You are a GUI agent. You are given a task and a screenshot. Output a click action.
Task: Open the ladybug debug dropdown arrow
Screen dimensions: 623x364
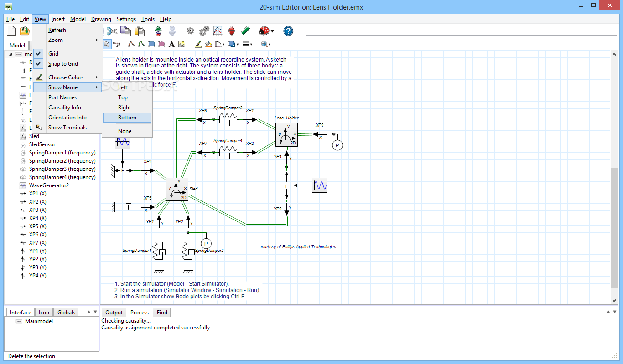272,31
